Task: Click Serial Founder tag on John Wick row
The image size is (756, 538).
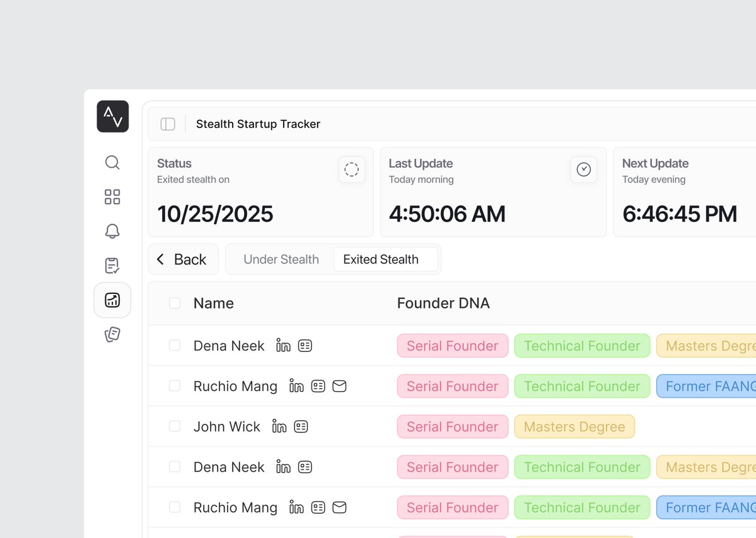Action: click(453, 426)
